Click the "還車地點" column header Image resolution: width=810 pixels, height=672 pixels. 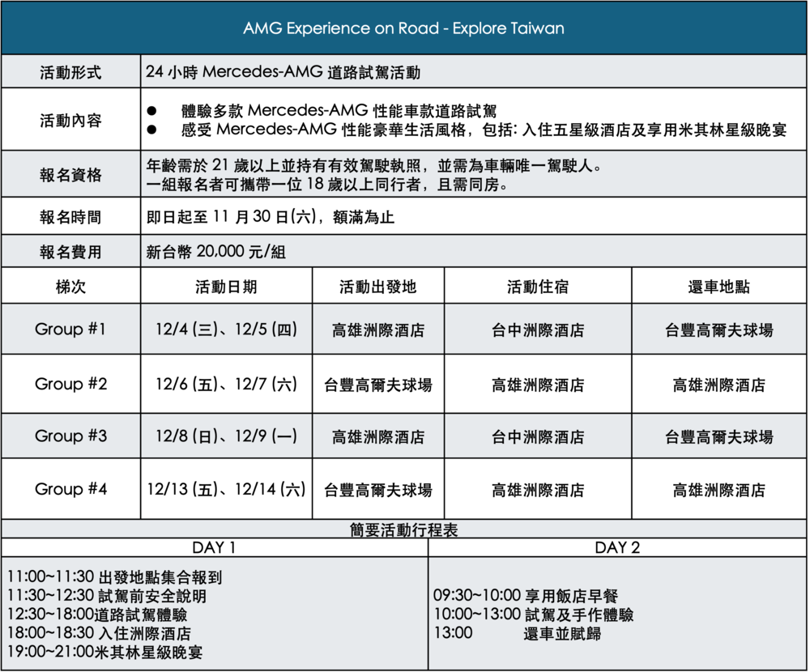point(718,287)
